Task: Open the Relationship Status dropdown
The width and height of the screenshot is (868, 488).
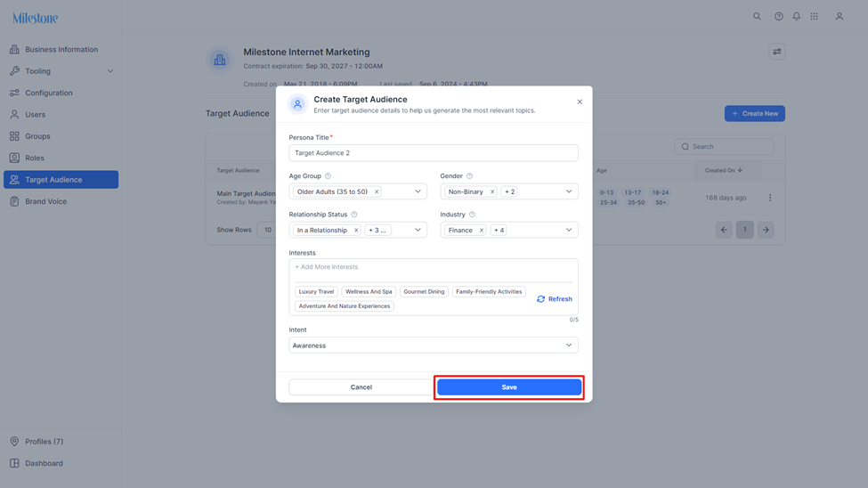Action: 418,231
